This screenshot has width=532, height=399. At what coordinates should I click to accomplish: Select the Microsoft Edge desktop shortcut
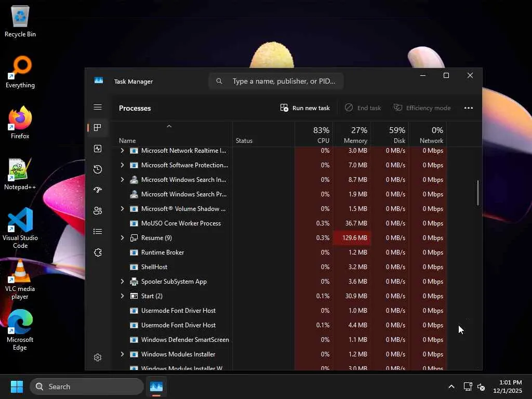tap(20, 330)
